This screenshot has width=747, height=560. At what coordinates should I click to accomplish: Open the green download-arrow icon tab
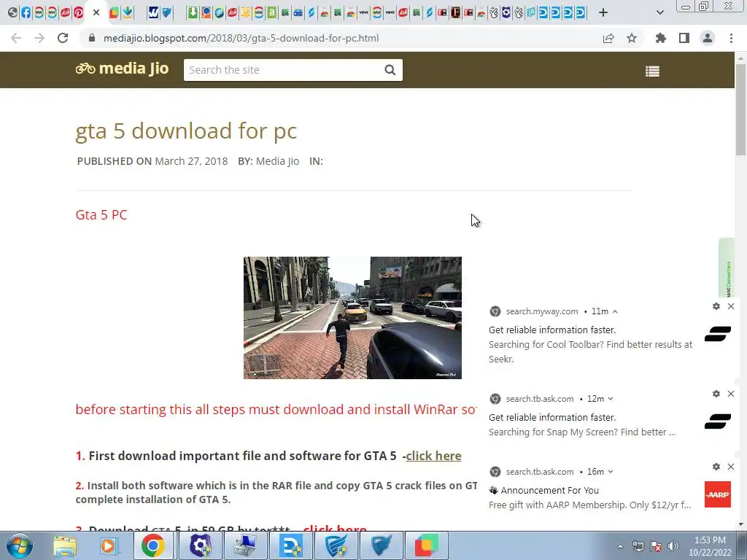193,13
